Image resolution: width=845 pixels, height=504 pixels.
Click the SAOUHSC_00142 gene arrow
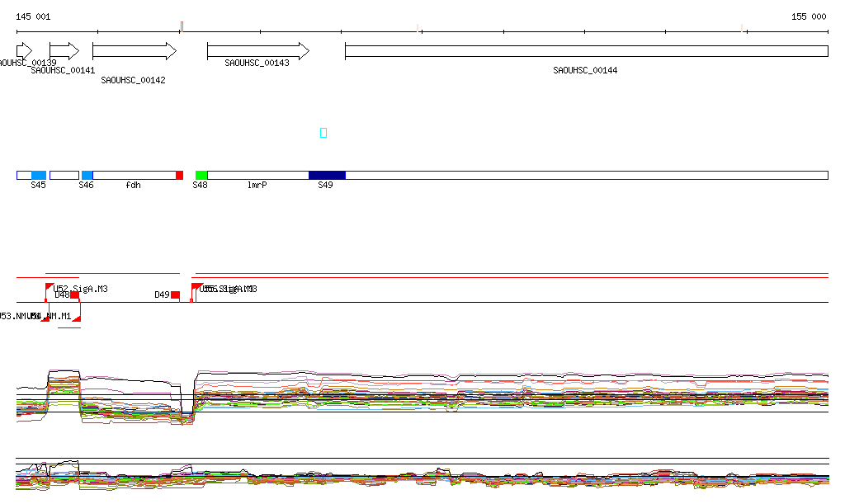(x=134, y=51)
